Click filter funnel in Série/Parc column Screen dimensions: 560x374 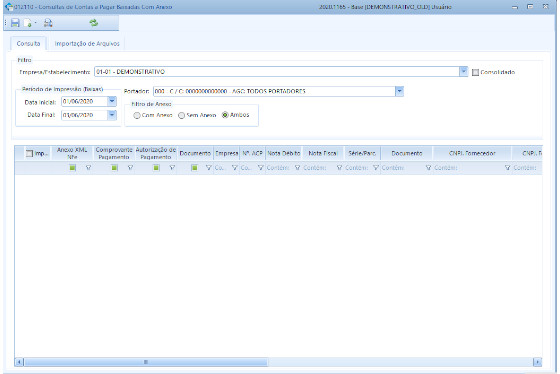point(376,168)
